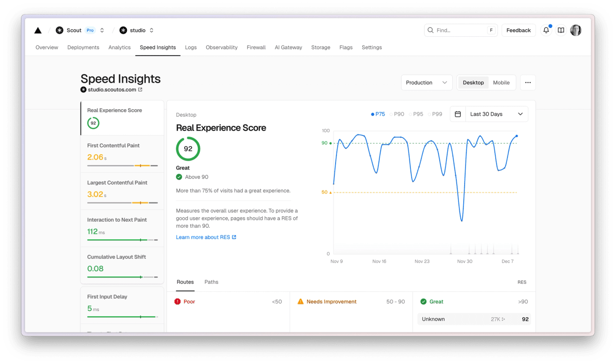Open the Analytics tab
This screenshot has height=364, width=616.
tap(119, 47)
